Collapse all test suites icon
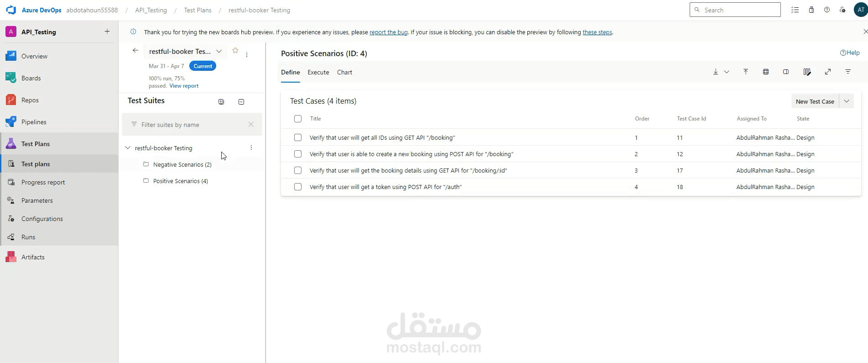 pos(241,102)
